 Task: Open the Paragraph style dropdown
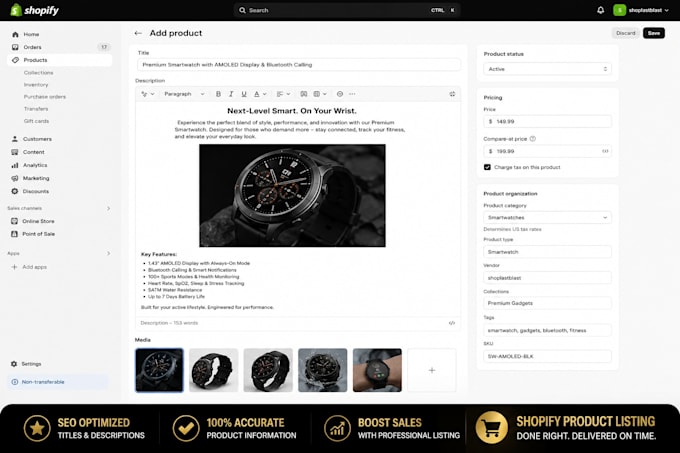[184, 94]
